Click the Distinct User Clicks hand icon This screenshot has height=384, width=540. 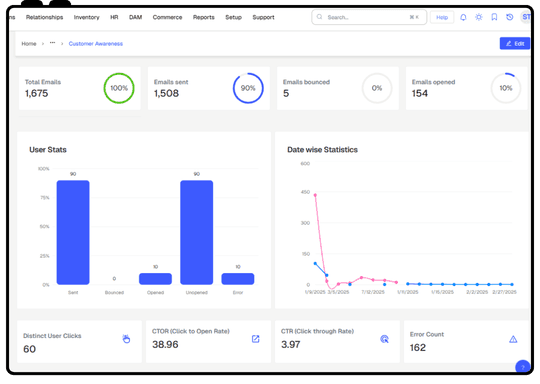(x=126, y=339)
